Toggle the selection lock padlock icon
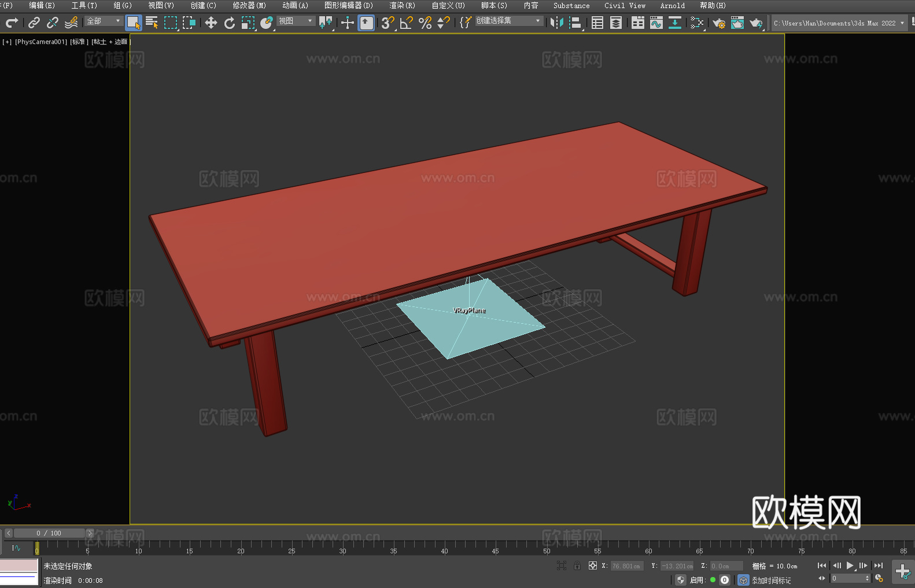 [577, 565]
